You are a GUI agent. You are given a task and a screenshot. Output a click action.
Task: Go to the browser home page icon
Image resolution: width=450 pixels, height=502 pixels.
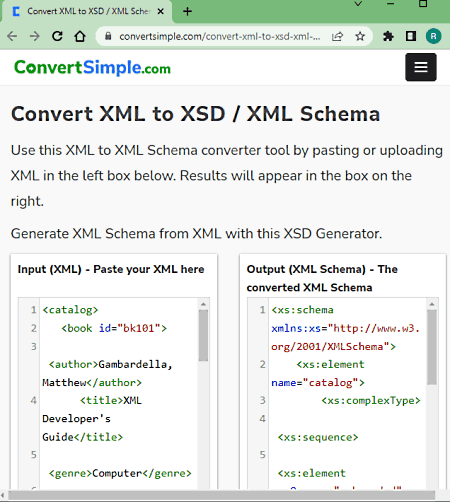pos(80,36)
